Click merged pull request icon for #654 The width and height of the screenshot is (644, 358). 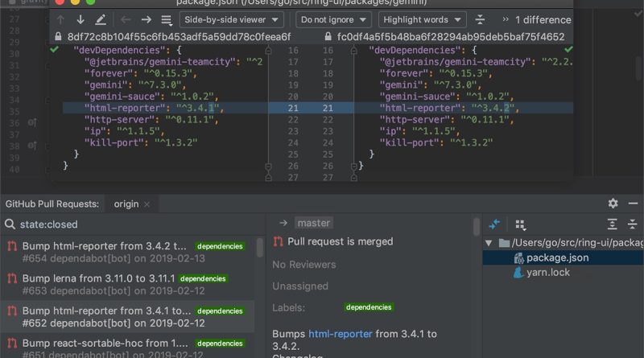(12, 246)
